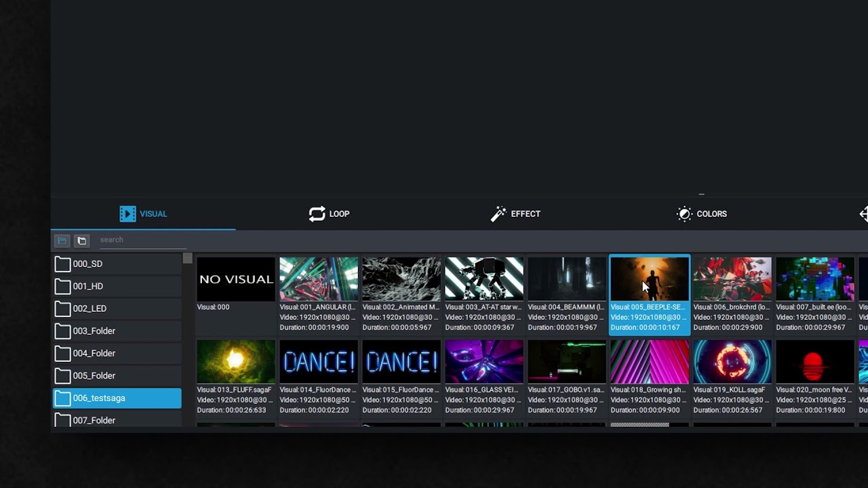Viewport: 868px width, 488px height.
Task: Click the blue open-folder view icon
Action: [62, 241]
